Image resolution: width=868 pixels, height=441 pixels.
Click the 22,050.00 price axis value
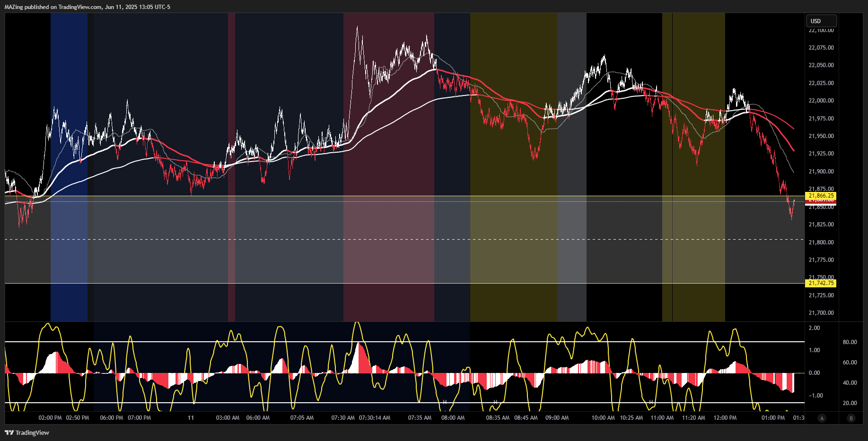(x=821, y=65)
